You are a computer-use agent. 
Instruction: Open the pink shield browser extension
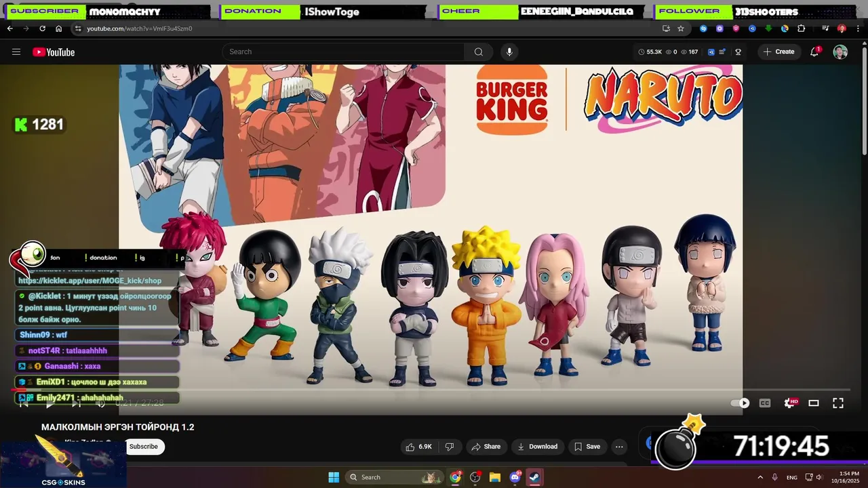(x=736, y=28)
